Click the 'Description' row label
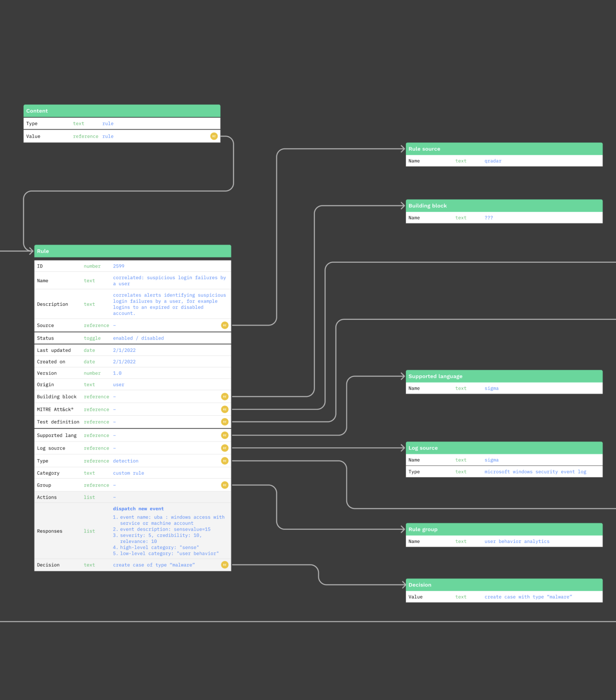 [53, 304]
